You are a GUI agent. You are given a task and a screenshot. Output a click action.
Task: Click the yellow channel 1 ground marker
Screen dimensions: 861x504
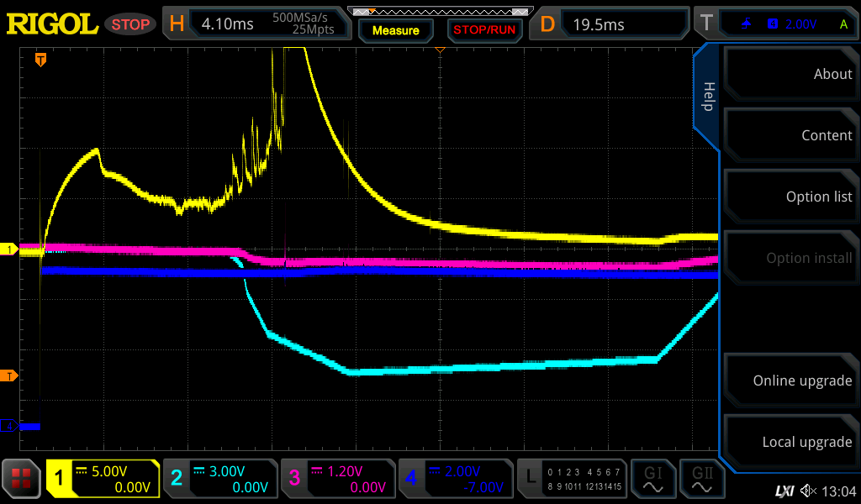pos(9,249)
